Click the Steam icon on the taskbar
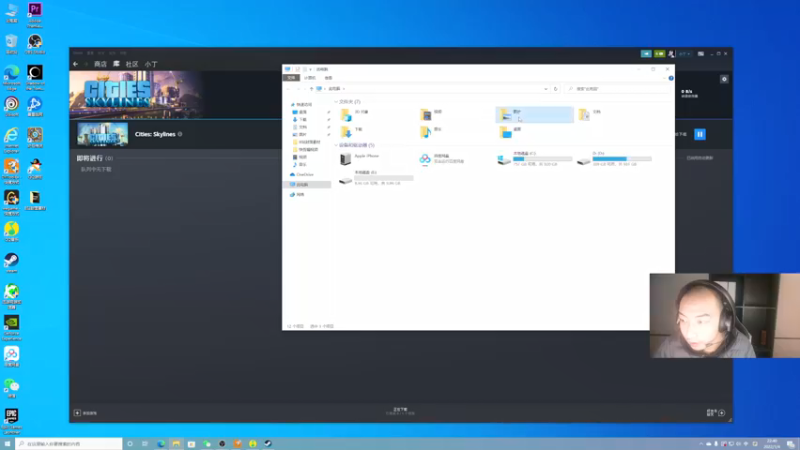This screenshot has width=800, height=450. click(268, 443)
